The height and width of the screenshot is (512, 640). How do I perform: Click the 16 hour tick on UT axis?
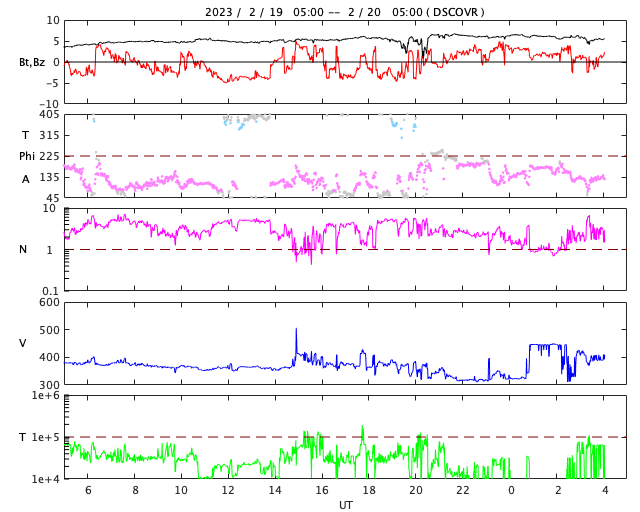click(x=322, y=490)
